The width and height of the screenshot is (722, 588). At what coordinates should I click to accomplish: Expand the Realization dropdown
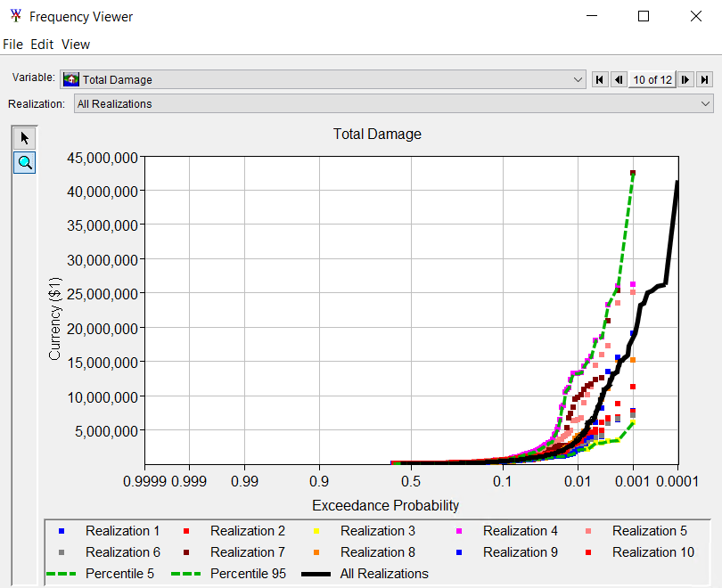coord(706,104)
